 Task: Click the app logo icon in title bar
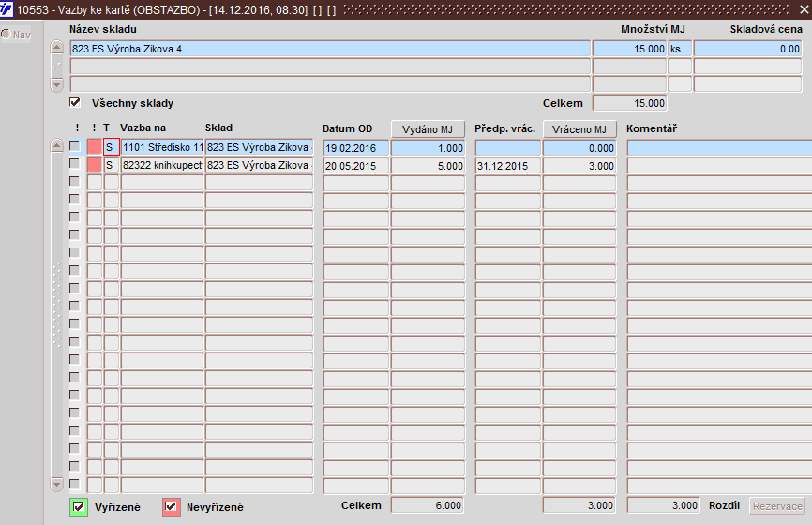(7, 9)
